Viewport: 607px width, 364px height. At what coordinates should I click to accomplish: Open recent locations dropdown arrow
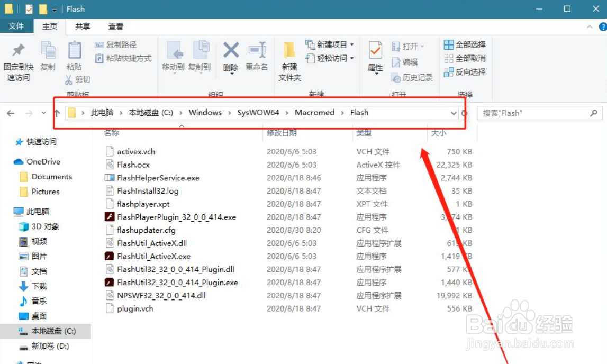(x=44, y=113)
